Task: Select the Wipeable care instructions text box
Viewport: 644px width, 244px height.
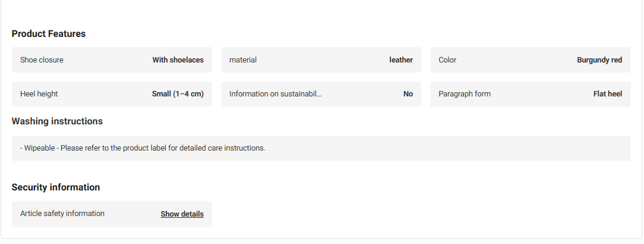Action: pos(321,148)
